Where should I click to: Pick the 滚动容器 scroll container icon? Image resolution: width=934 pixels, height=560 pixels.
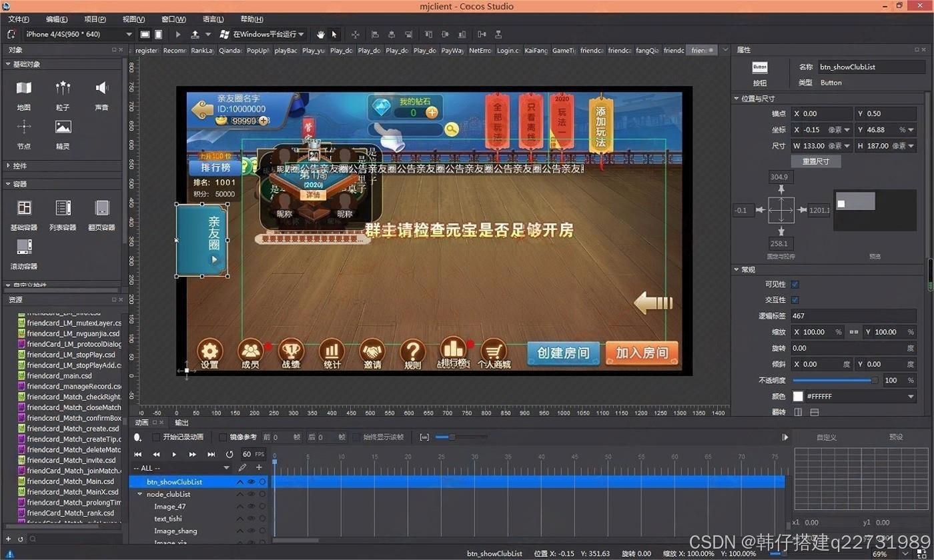[x=24, y=247]
